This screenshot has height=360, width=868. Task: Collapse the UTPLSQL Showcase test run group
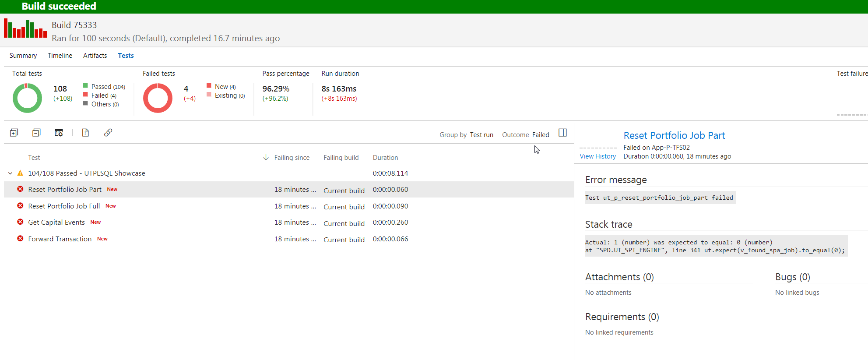click(x=10, y=173)
